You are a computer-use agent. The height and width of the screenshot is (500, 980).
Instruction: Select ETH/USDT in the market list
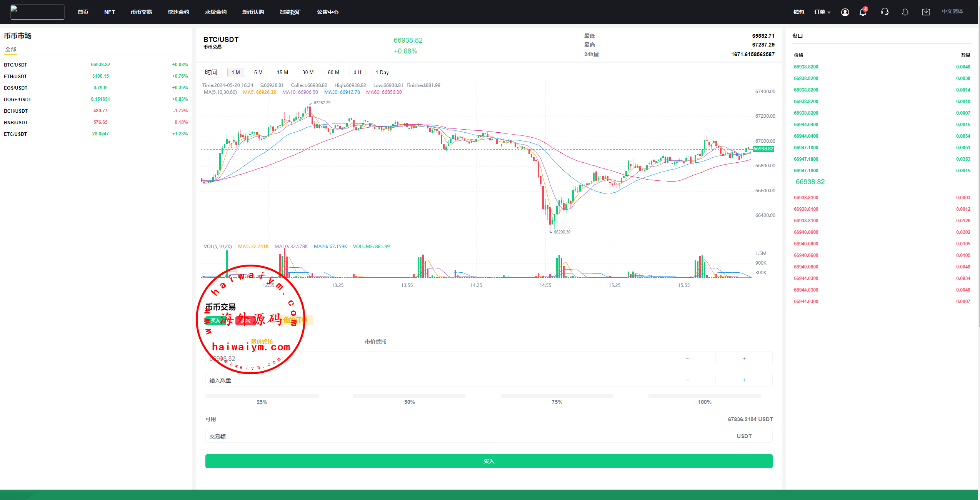coord(15,76)
